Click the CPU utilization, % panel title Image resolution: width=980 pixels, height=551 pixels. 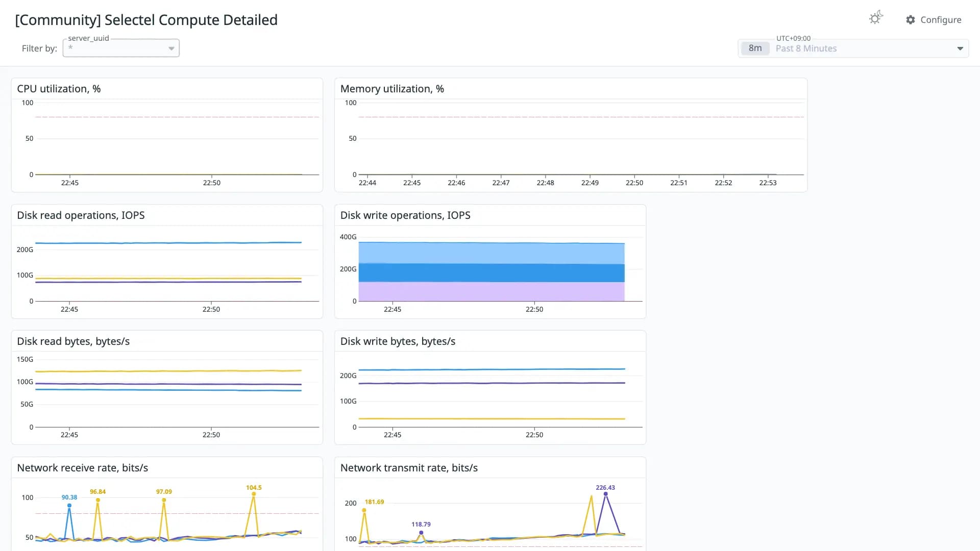pyautogui.click(x=59, y=89)
